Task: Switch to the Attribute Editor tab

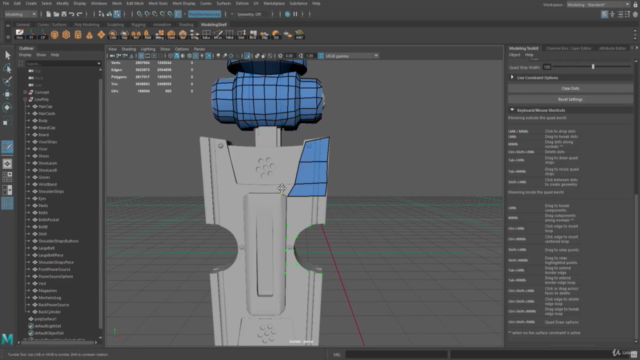Action: pyautogui.click(x=613, y=48)
